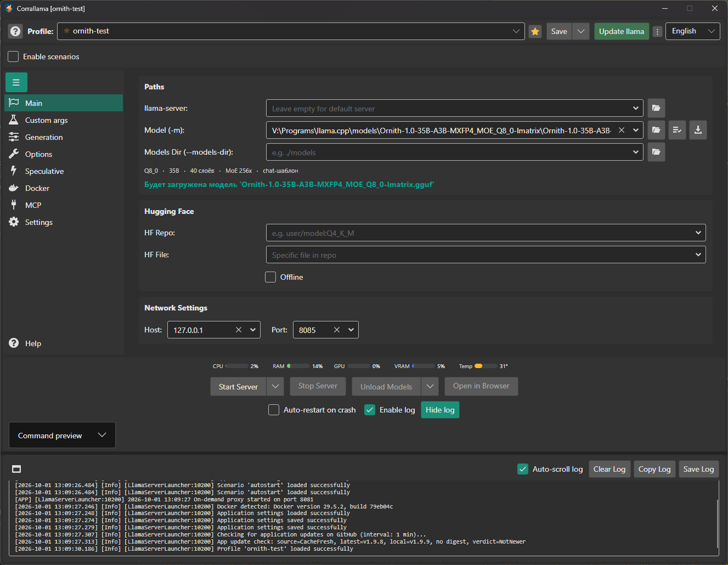Enable scenarios checkbox

click(13, 56)
